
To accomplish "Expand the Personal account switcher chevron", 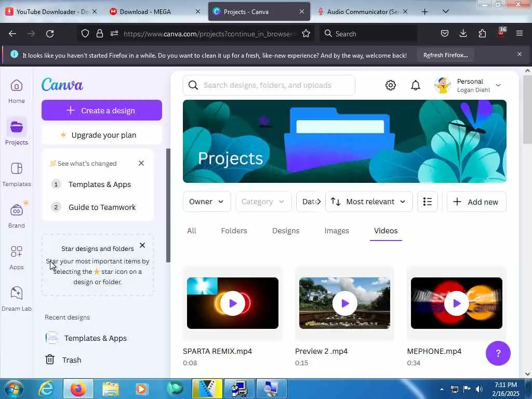I will click(498, 85).
